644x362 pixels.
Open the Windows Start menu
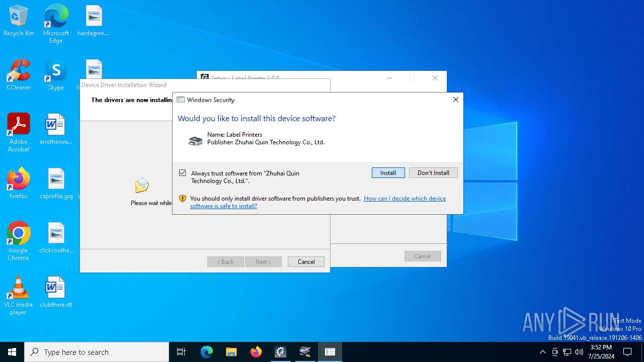click(x=12, y=352)
